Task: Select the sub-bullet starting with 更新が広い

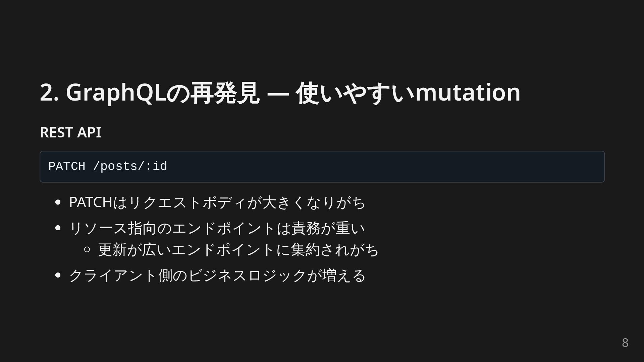Action: (x=238, y=250)
